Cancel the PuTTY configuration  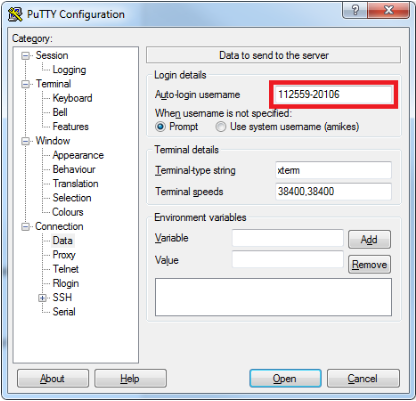point(363,379)
